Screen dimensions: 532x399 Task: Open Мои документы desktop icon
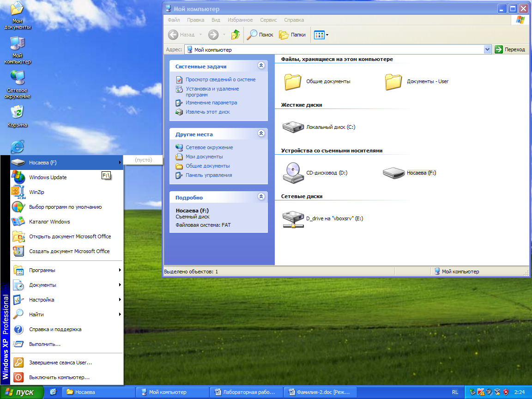point(17,16)
